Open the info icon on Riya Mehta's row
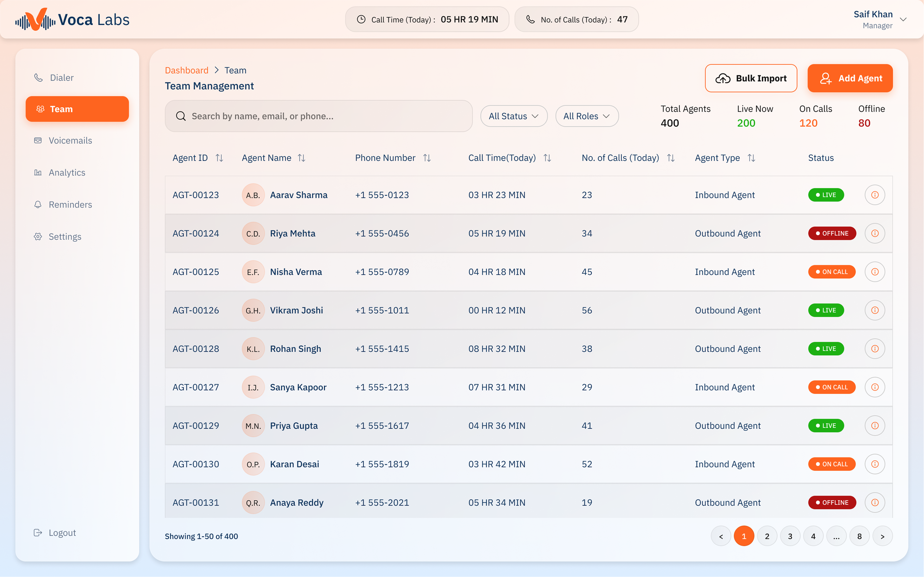This screenshot has width=924, height=577. tap(875, 234)
